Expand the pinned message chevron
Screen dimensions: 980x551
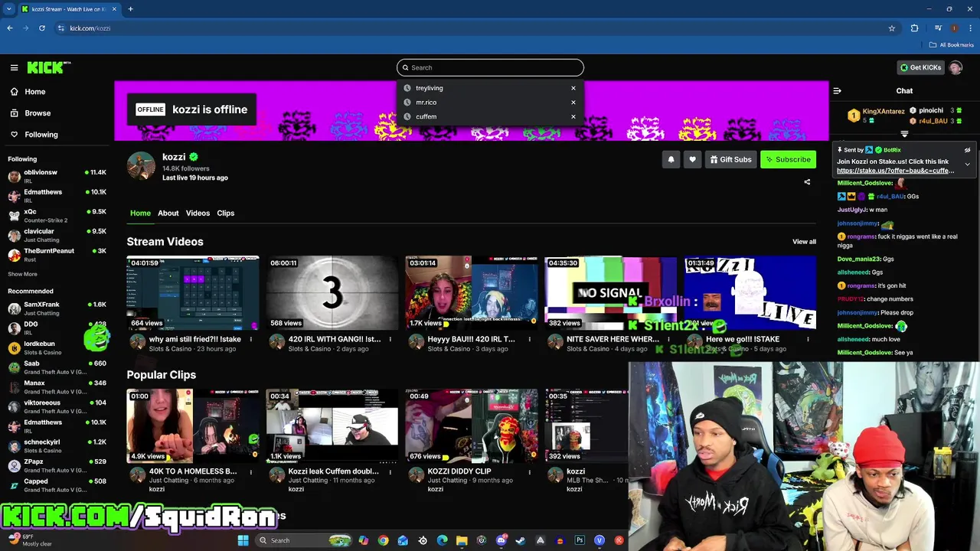coord(967,164)
